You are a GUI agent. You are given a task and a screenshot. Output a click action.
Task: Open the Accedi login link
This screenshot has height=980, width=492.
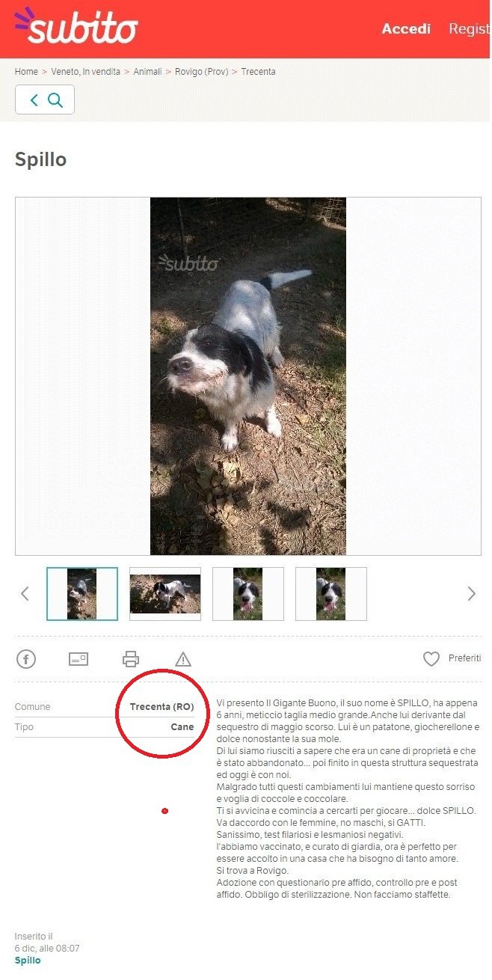pos(406,29)
